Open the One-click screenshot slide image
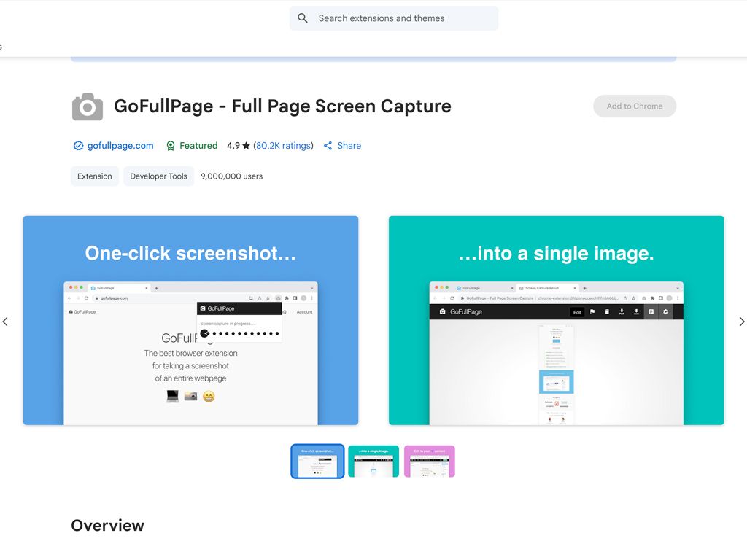The height and width of the screenshot is (560, 747). coord(190,321)
